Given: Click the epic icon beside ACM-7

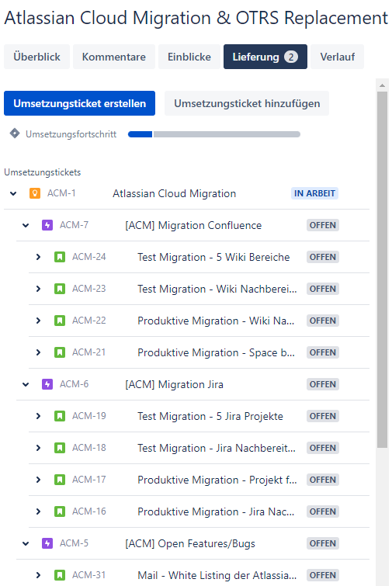Looking at the screenshot, I should coord(47,225).
